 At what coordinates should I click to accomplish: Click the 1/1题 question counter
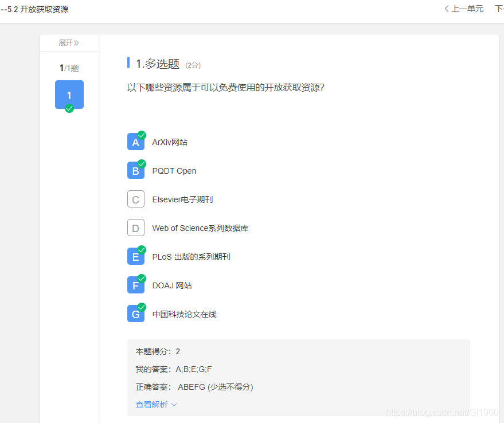point(69,68)
